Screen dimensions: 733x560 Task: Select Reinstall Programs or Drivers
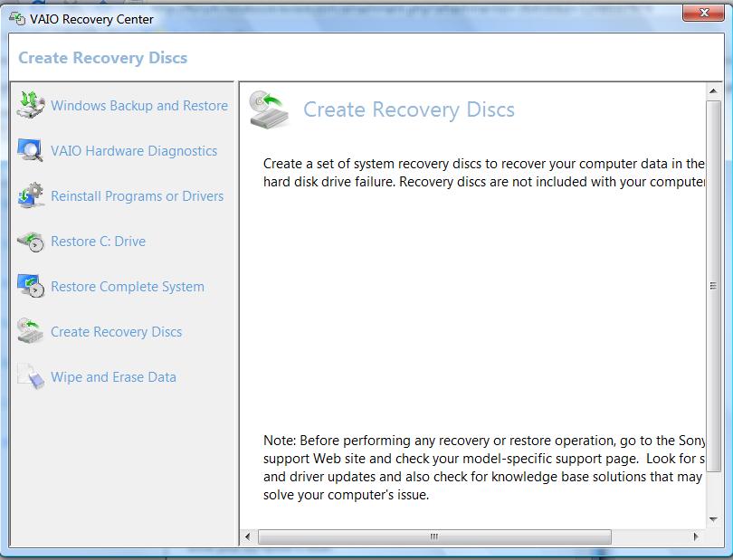(x=137, y=196)
